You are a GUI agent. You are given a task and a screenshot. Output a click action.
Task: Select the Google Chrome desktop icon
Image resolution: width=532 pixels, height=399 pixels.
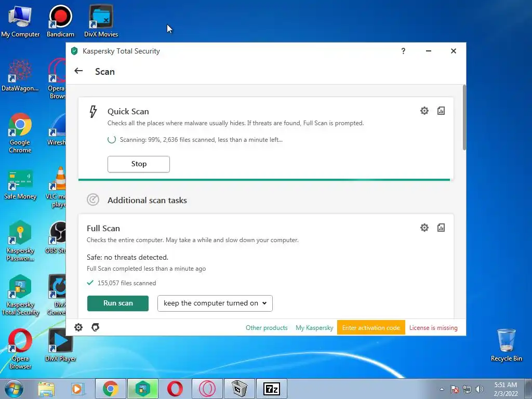click(20, 133)
